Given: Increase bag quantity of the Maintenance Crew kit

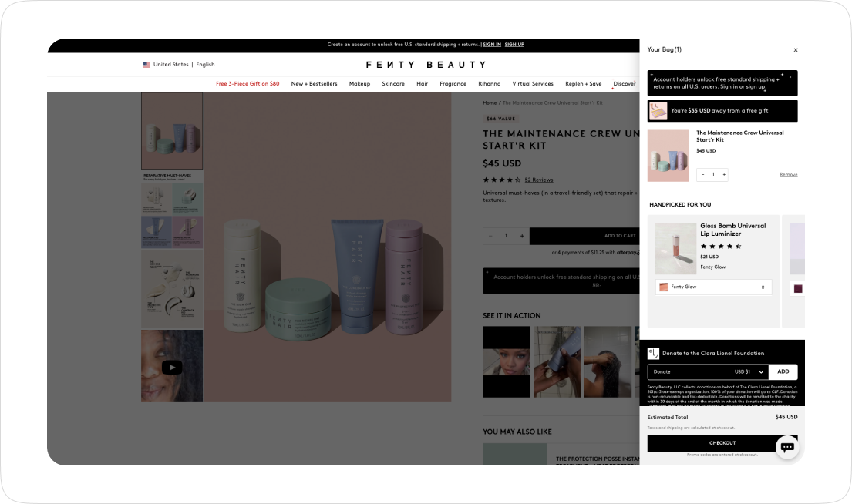Looking at the screenshot, I should click(x=724, y=174).
